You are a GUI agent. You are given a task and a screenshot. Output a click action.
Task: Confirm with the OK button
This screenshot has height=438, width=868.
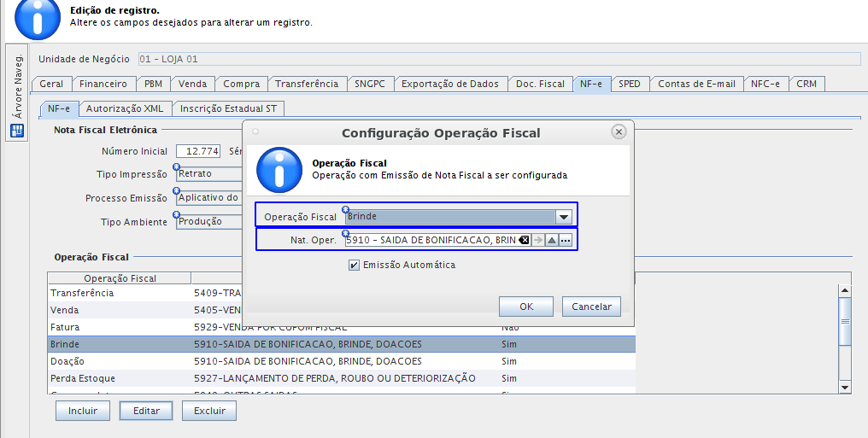[526, 307]
